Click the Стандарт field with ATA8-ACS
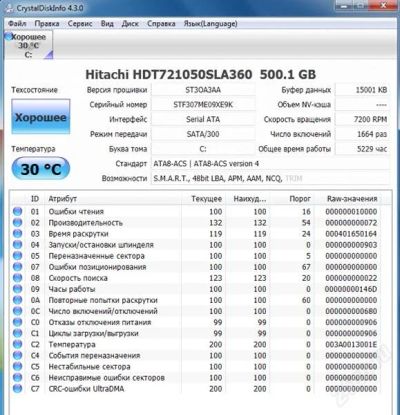 click(x=270, y=164)
